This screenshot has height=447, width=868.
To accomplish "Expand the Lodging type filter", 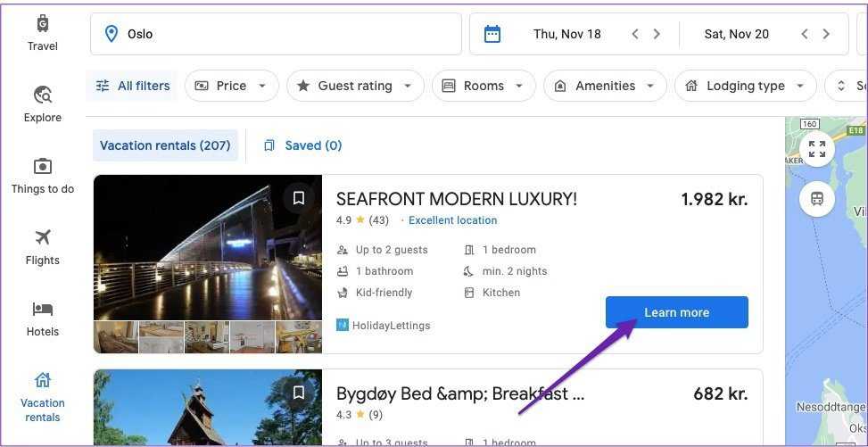I will (x=745, y=86).
